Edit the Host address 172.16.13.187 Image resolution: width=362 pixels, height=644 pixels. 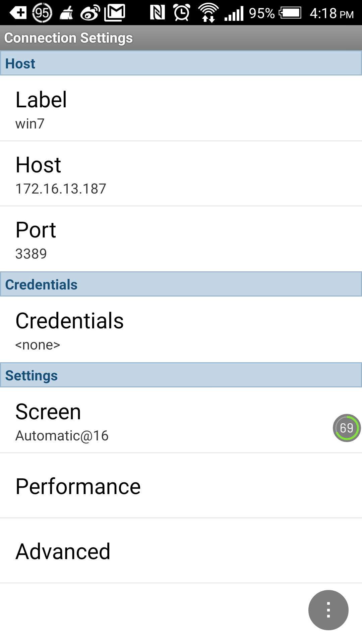[181, 173]
